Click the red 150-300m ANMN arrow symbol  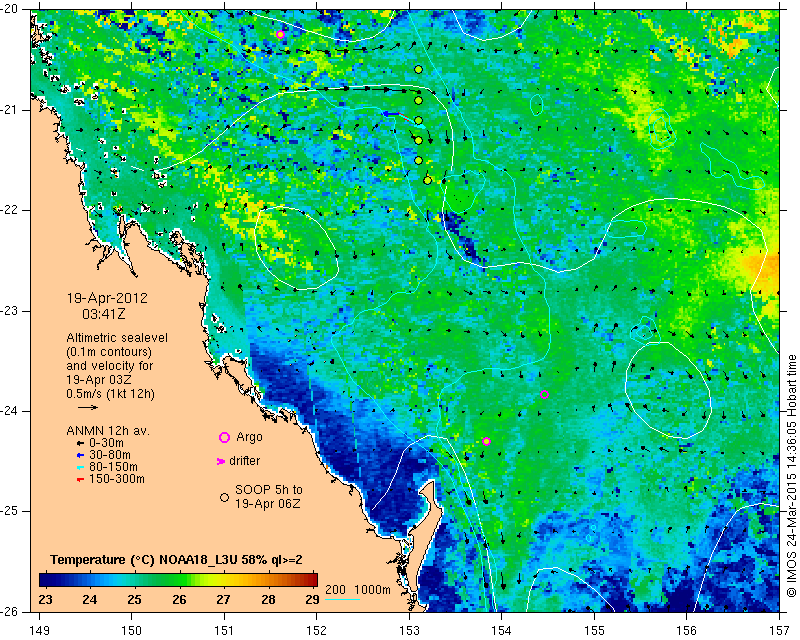pos(80,480)
